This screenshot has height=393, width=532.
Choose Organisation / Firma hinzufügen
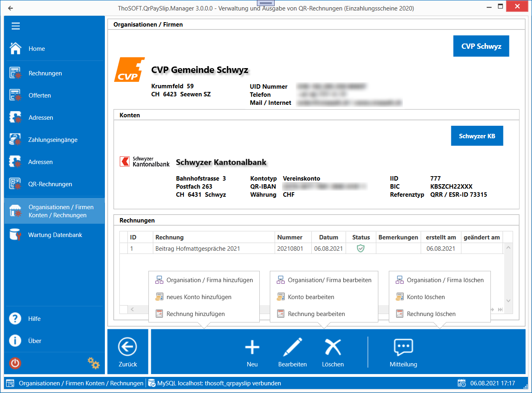(x=204, y=280)
